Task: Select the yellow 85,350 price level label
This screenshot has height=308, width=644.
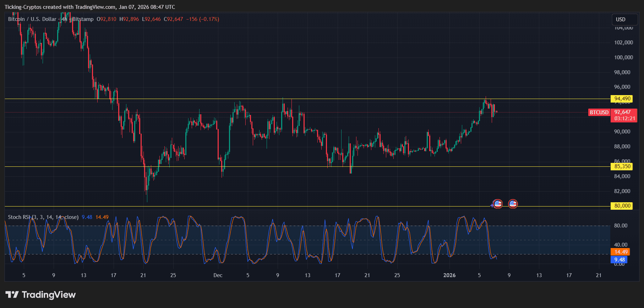Action: click(x=622, y=166)
